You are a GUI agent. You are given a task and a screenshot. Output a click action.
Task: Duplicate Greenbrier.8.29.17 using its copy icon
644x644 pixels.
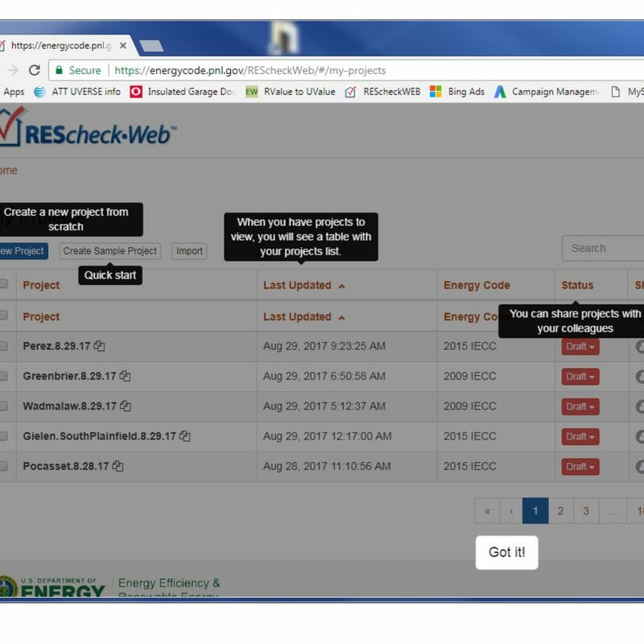pyautogui.click(x=125, y=376)
